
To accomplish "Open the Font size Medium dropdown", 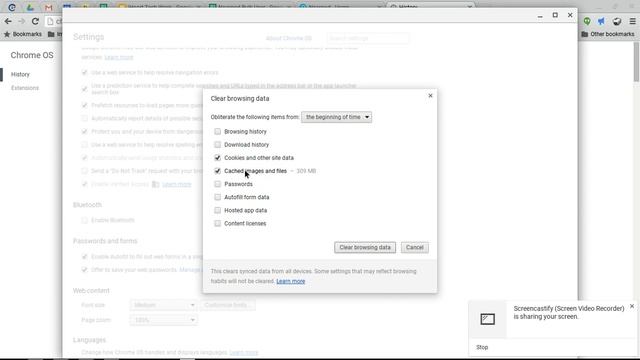I will coord(163,305).
